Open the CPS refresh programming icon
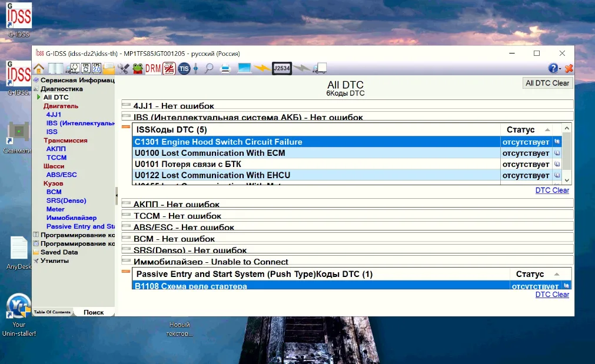Screen dimensions: 595x364 coord(86,68)
